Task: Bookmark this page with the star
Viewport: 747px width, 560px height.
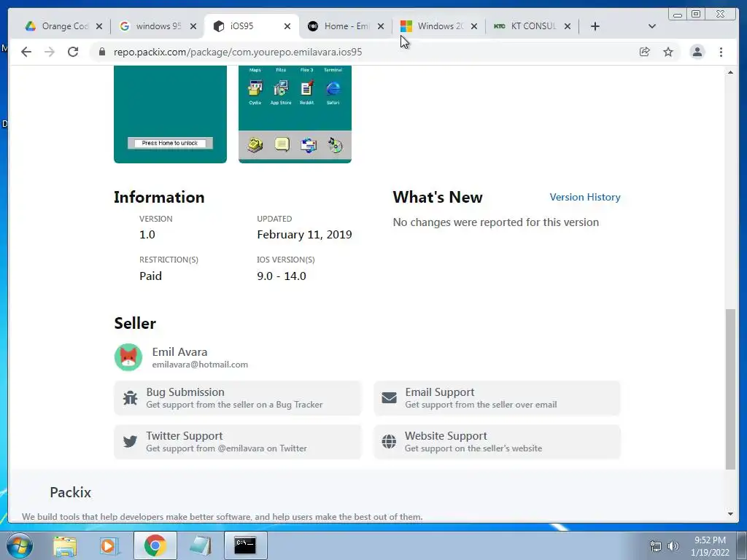Action: click(668, 52)
